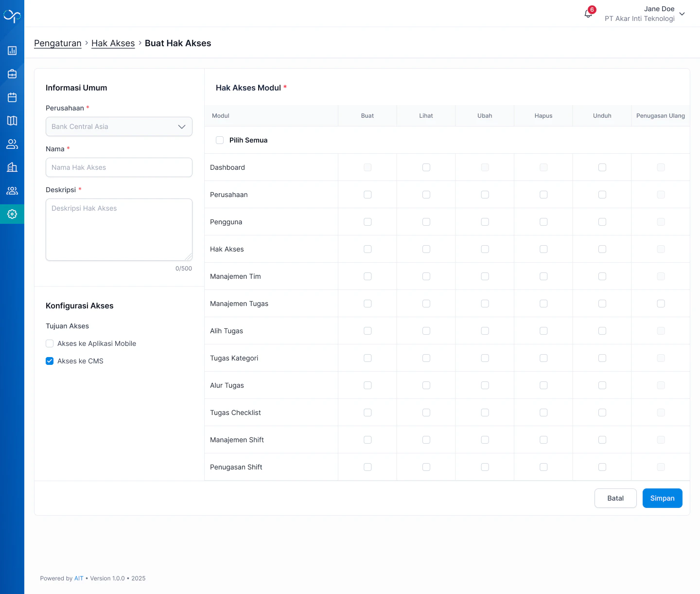Click the Ubah column header
The height and width of the screenshot is (594, 700).
(x=485, y=116)
